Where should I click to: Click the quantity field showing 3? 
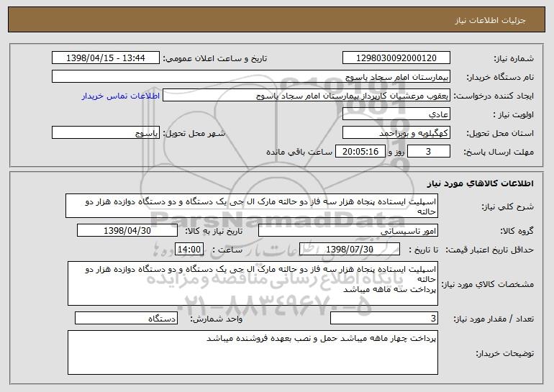(x=384, y=318)
